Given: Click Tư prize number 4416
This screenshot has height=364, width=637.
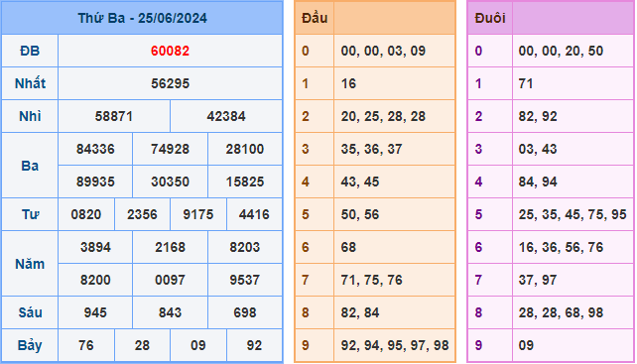Looking at the screenshot, I should click(x=254, y=214).
